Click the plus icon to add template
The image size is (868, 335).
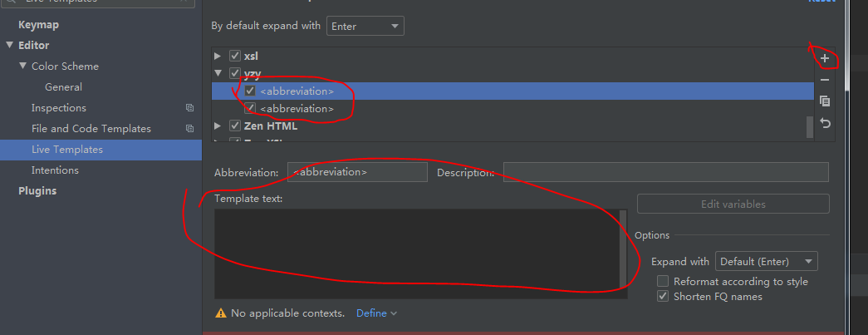pyautogui.click(x=825, y=59)
